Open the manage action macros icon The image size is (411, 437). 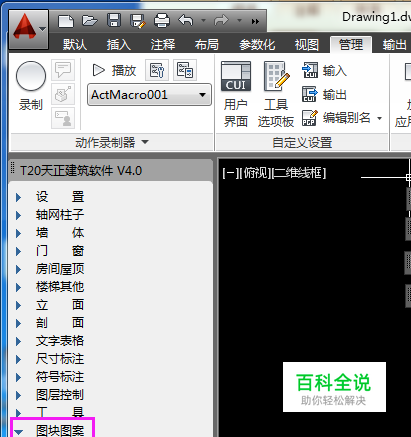tap(185, 70)
